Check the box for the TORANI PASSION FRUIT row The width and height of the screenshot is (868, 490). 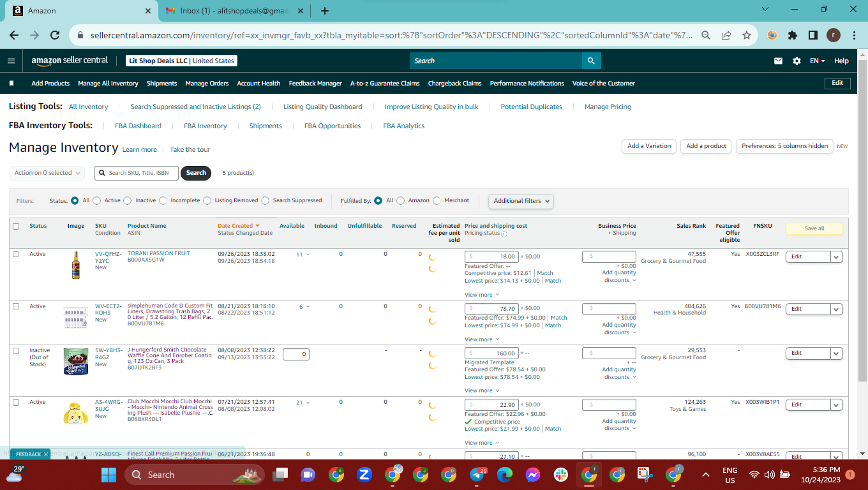16,255
